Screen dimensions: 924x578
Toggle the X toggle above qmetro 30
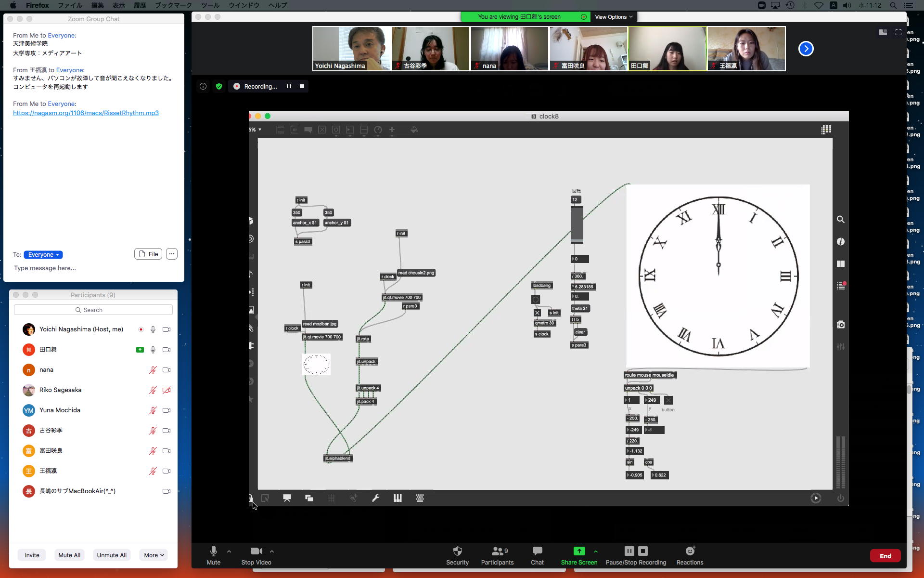pos(537,313)
